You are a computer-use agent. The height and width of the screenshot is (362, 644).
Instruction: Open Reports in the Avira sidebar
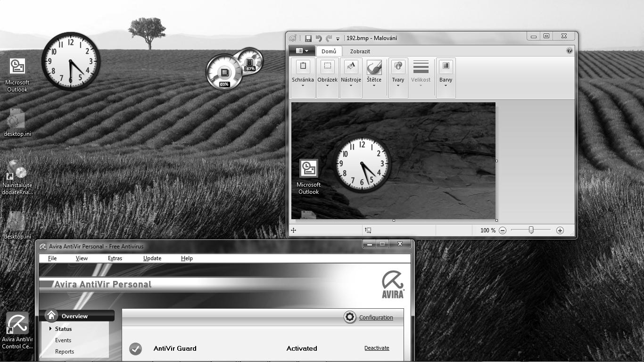[65, 352]
